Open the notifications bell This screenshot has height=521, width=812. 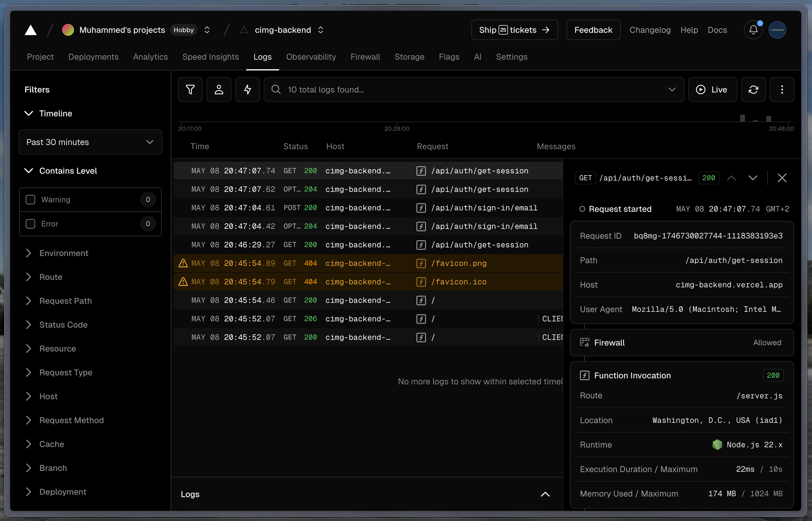point(753,30)
